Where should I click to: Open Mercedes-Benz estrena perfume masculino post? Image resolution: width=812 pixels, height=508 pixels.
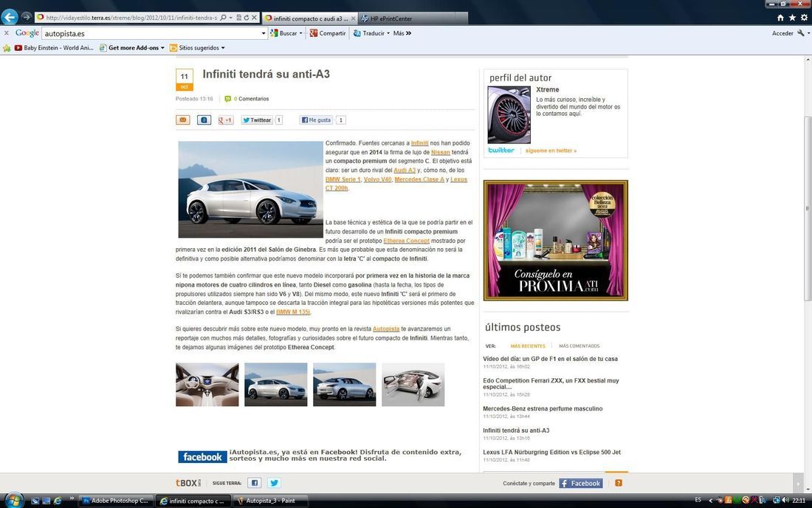543,408
